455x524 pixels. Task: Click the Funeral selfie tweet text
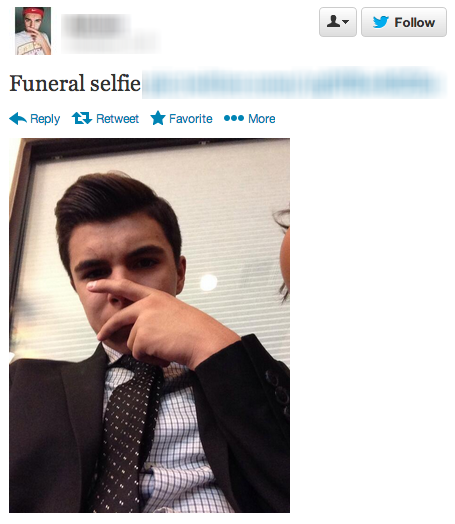pyautogui.click(x=75, y=83)
